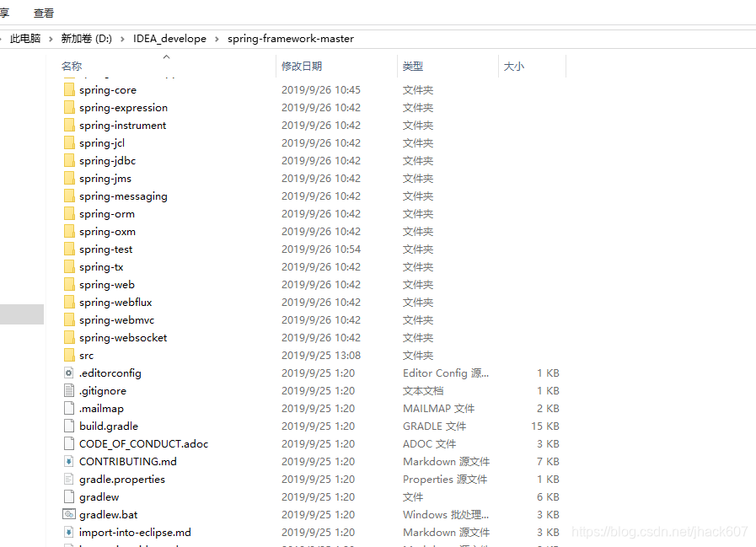Sort by the 类型 column header
Viewport: 756px width, 547px height.
413,66
